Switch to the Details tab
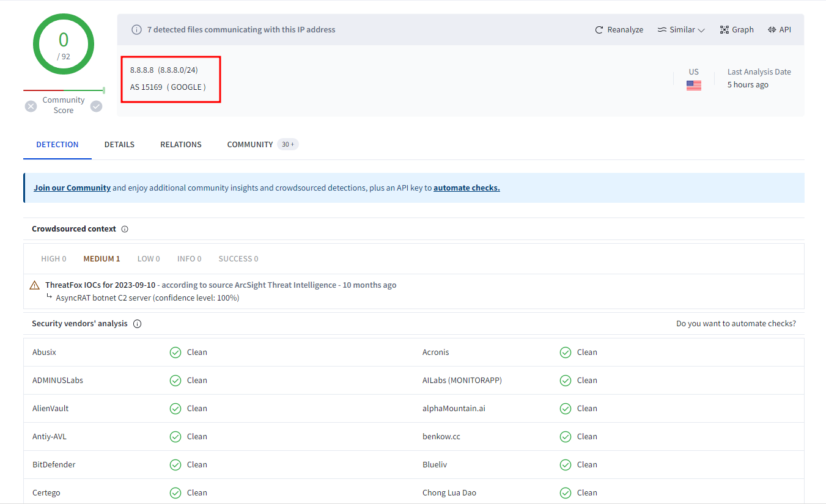The height and width of the screenshot is (504, 826). [x=119, y=144]
